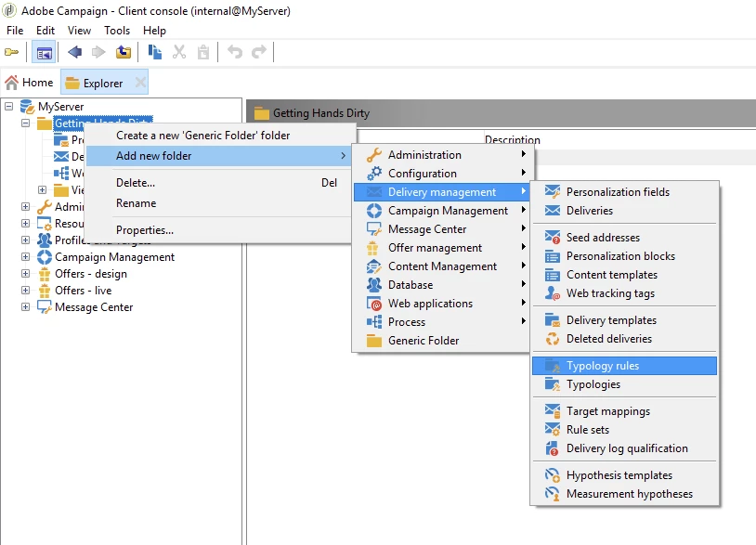The width and height of the screenshot is (756, 545).
Task: Open the File menu
Action: click(15, 31)
